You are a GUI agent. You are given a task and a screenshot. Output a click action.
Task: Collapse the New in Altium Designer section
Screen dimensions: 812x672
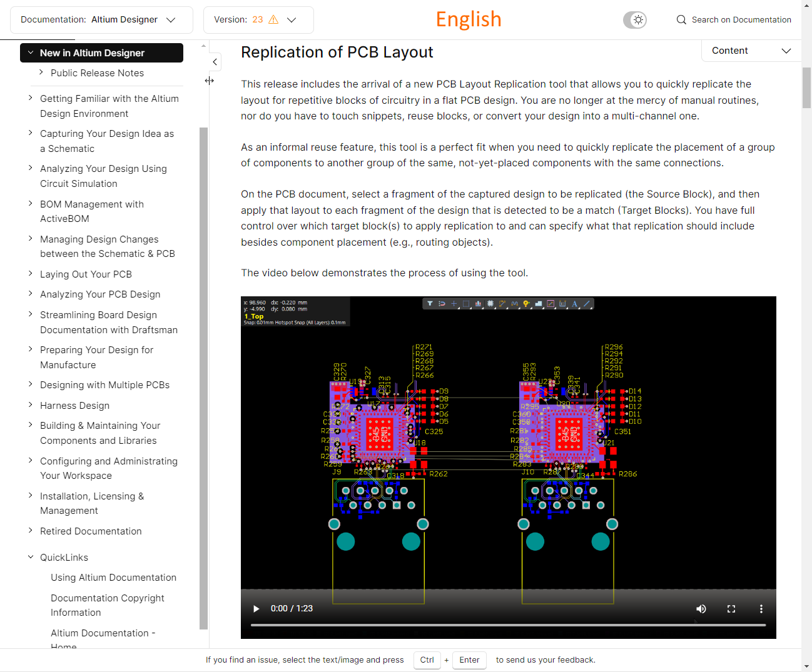click(x=30, y=53)
